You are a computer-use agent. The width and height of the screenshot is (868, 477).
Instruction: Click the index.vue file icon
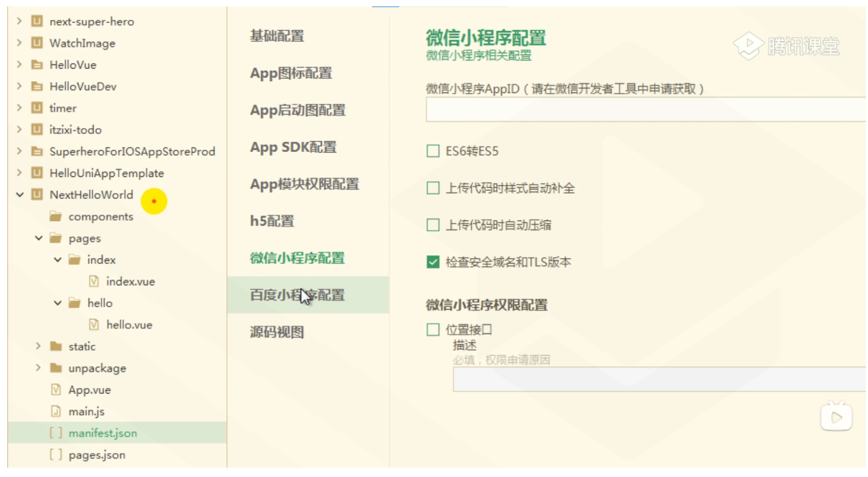pyautogui.click(x=94, y=281)
